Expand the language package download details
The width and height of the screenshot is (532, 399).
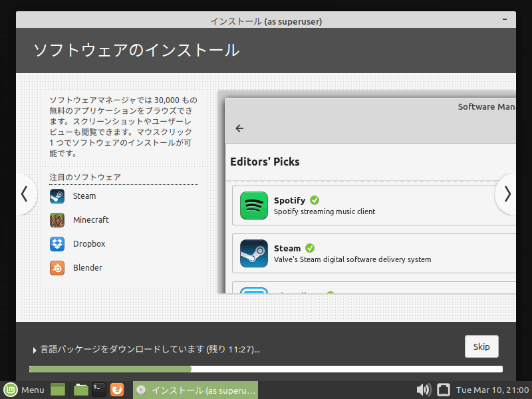35,350
